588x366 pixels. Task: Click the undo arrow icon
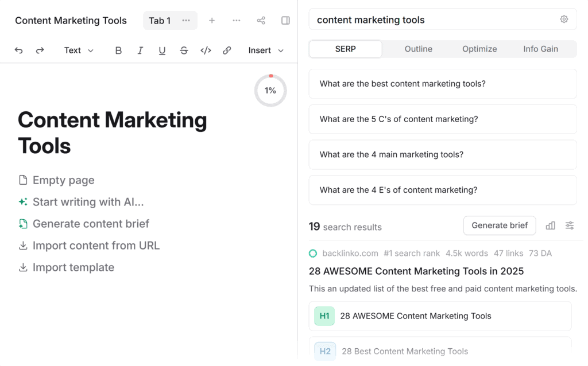(18, 50)
